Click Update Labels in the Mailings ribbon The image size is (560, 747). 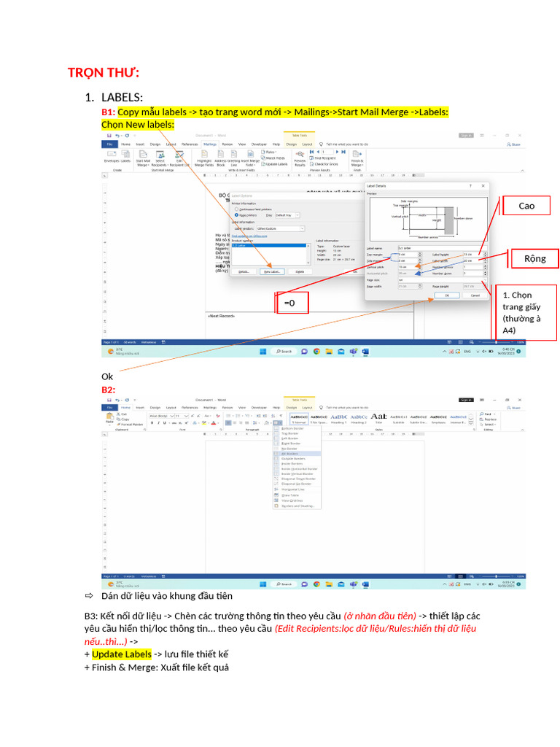(x=275, y=164)
